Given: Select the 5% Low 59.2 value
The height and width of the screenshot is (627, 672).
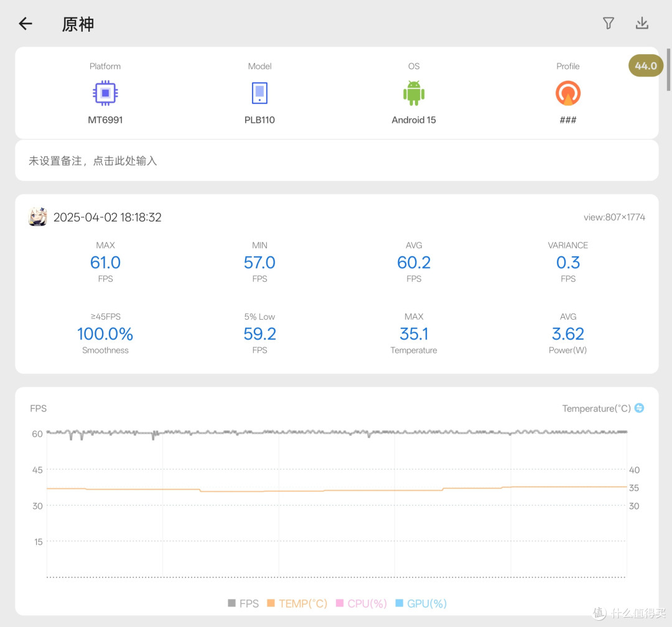Looking at the screenshot, I should click(259, 334).
